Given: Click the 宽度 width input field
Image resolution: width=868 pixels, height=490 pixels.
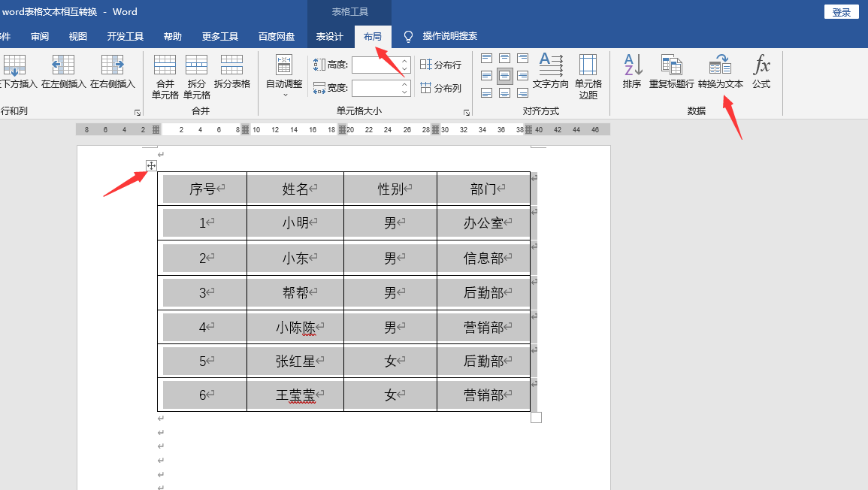Looking at the screenshot, I should point(376,88).
